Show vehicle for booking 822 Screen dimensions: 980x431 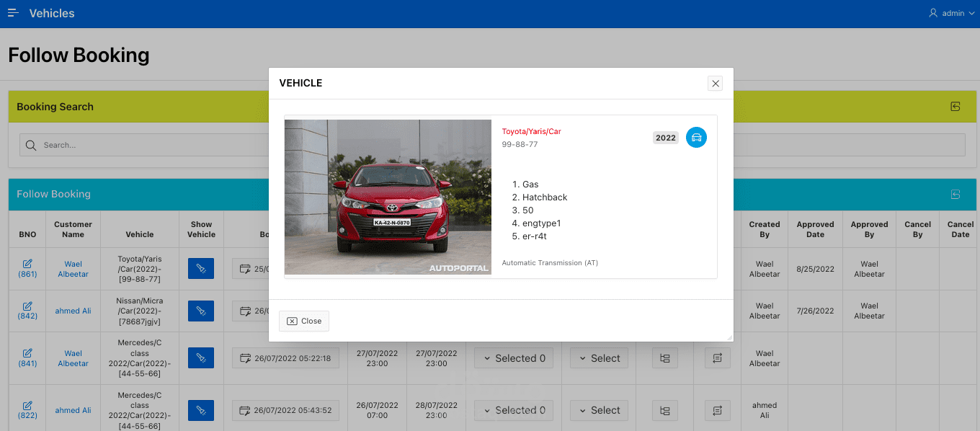click(x=201, y=410)
